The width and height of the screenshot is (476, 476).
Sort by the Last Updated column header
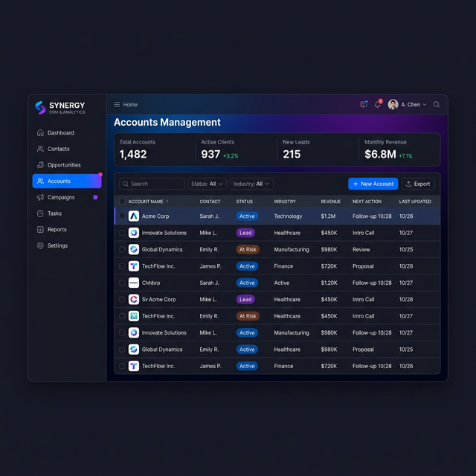click(415, 202)
